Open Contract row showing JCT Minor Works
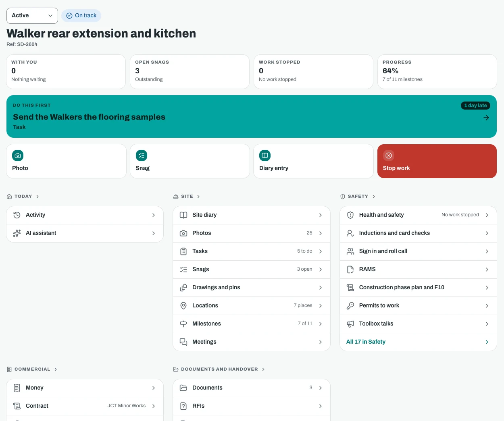The width and height of the screenshot is (504, 421). point(85,406)
